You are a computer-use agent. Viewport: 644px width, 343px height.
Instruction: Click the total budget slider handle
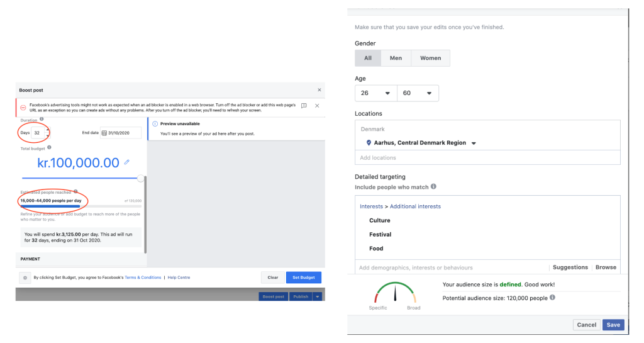point(141,178)
